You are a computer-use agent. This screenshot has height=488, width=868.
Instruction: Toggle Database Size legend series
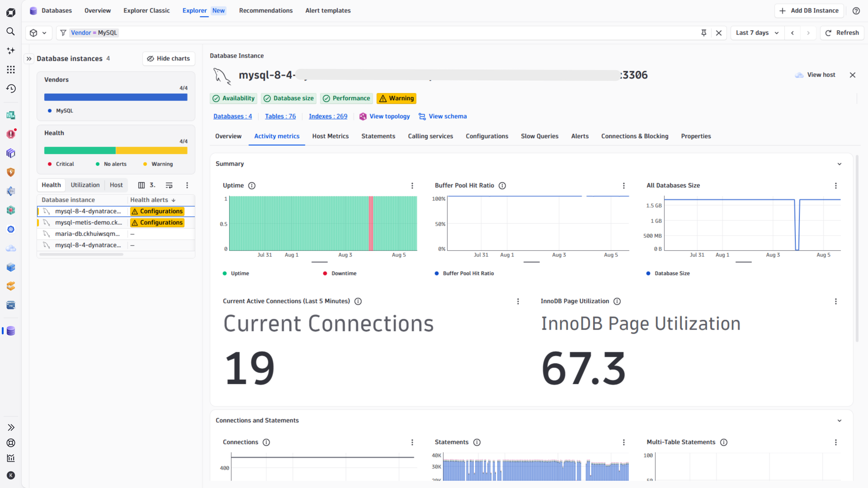(x=668, y=273)
